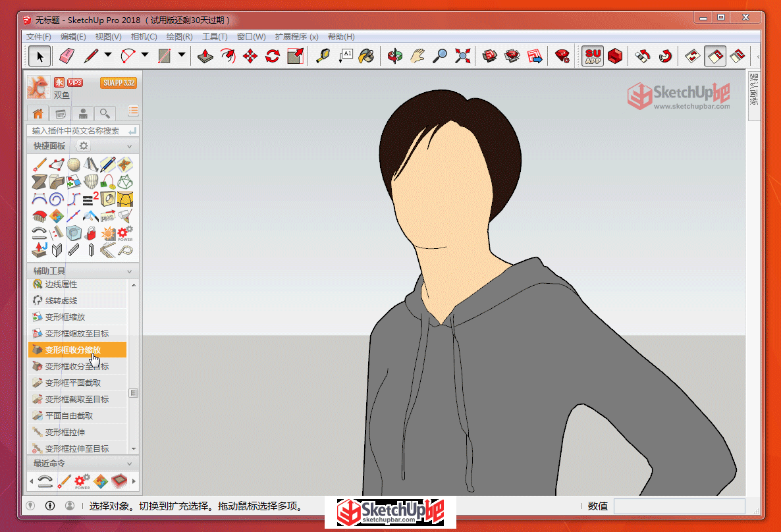Viewport: 781px width, 532px height.
Task: Click the SUAPP 3.32 badge
Action: point(119,83)
